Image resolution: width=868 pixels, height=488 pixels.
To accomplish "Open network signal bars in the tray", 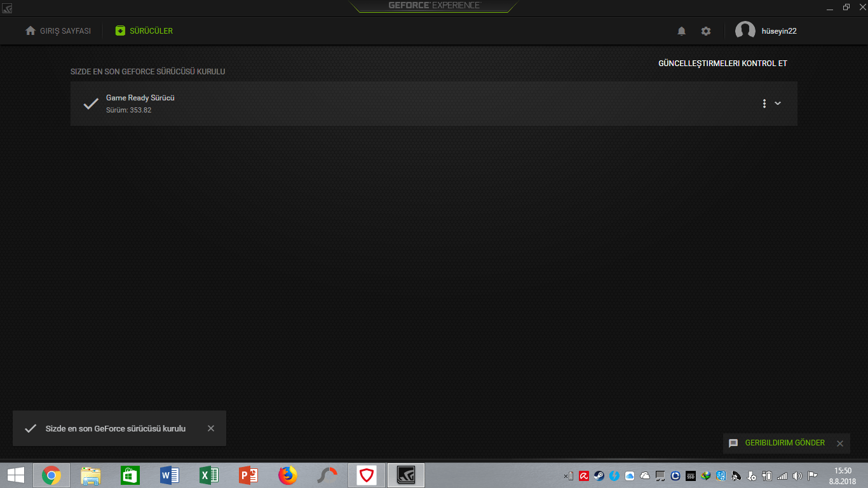I will 782,475.
